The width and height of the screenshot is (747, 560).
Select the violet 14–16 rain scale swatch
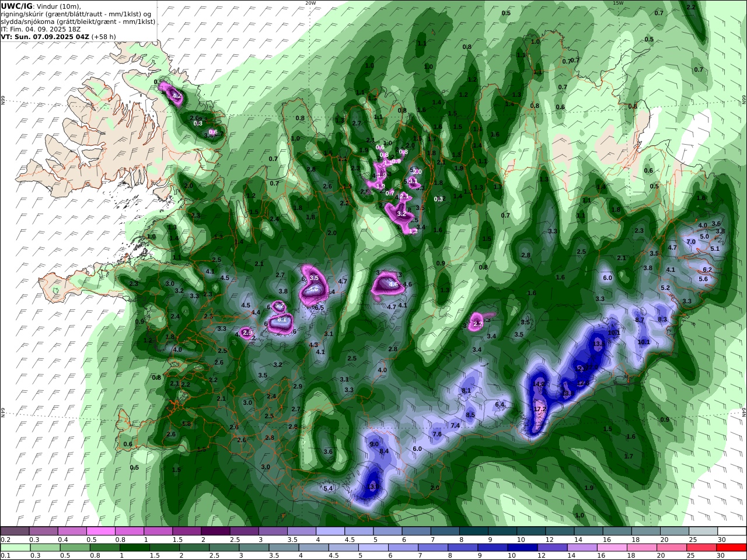[581, 548]
